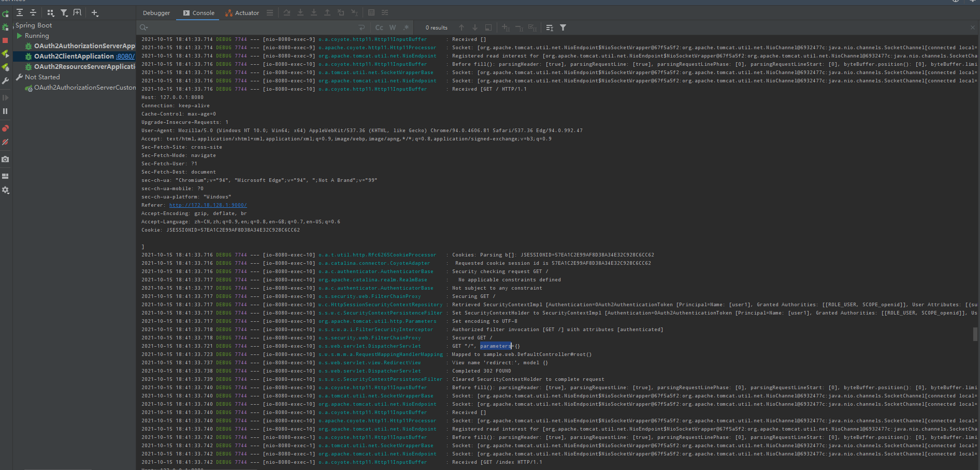Toggle Match Case (Cc) search option

(379, 27)
